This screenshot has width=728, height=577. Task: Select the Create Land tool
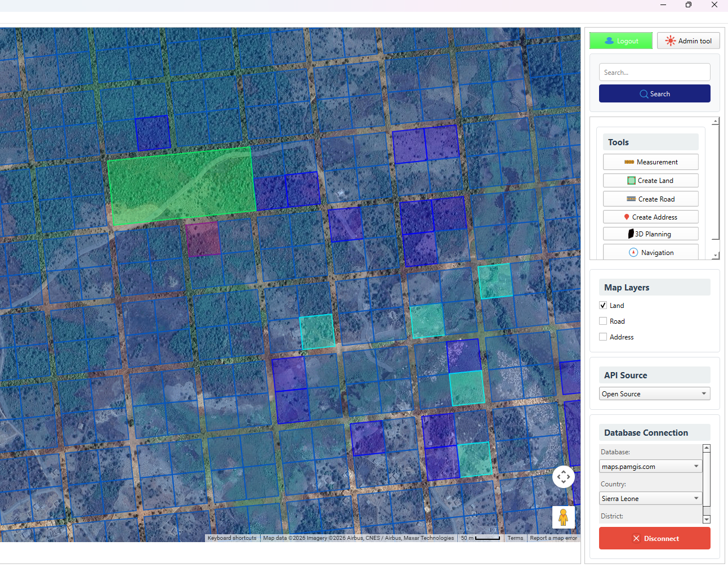651,181
